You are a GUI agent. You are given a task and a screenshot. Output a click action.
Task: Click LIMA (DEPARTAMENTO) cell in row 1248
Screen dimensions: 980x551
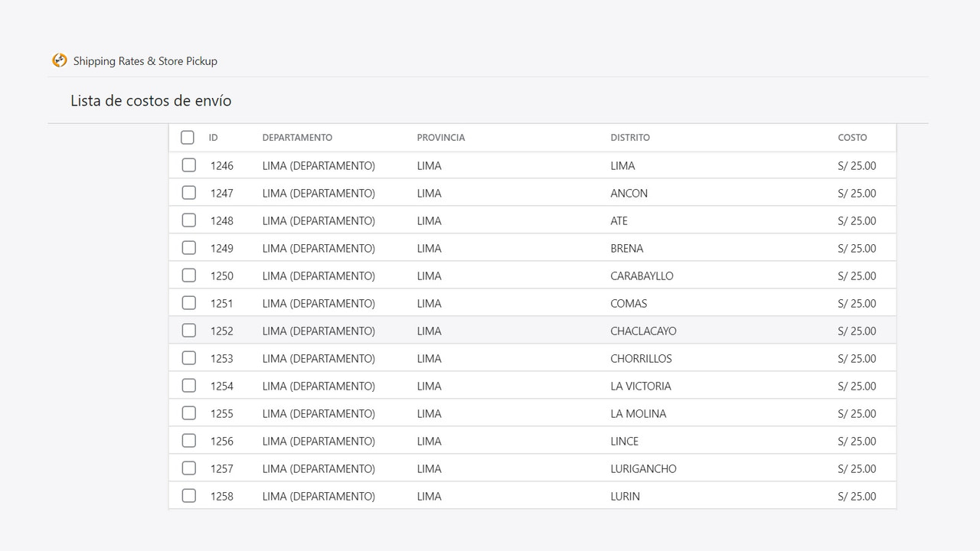click(318, 221)
